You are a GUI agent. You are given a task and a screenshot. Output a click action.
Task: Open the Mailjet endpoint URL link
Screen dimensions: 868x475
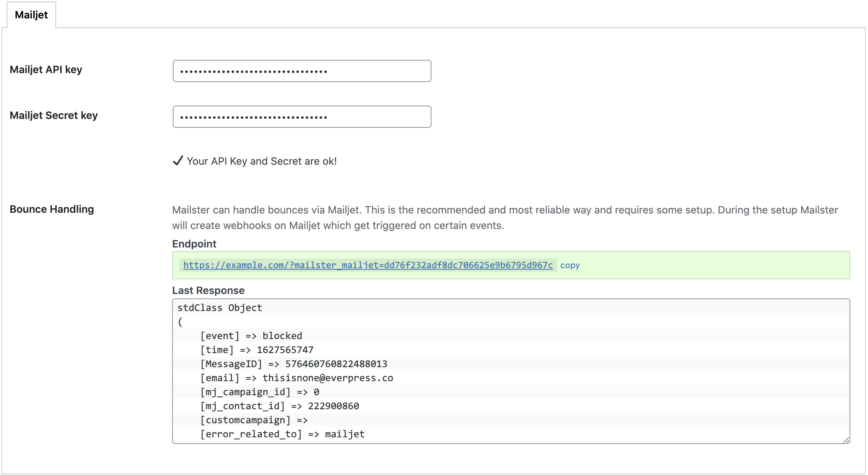tap(368, 265)
